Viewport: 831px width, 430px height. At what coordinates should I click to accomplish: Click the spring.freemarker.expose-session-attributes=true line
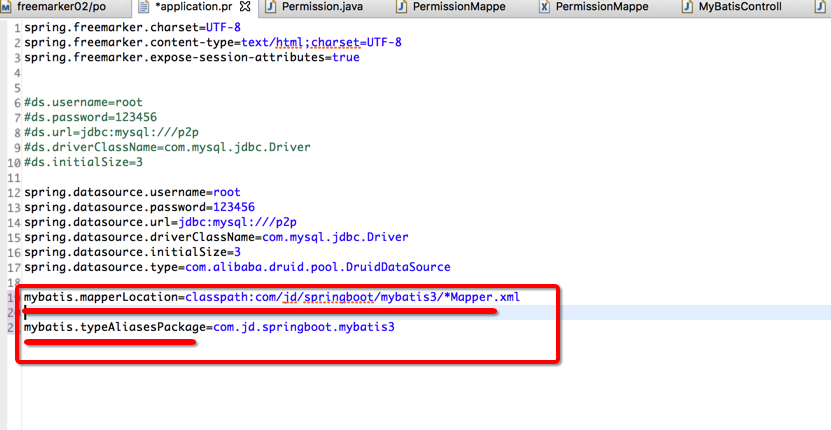192,57
